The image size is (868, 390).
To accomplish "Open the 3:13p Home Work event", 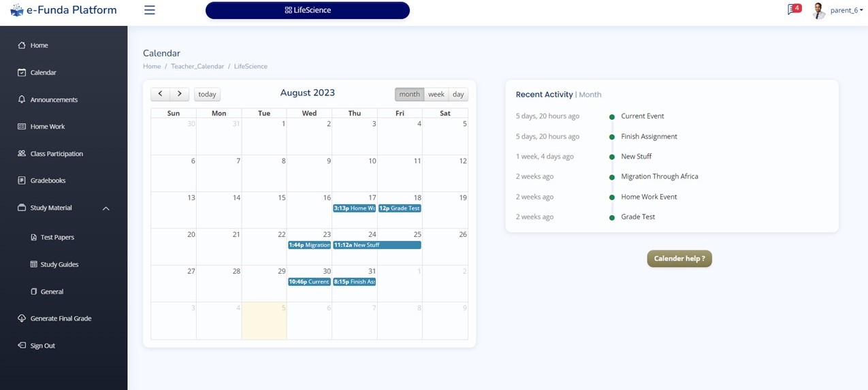I will point(354,208).
